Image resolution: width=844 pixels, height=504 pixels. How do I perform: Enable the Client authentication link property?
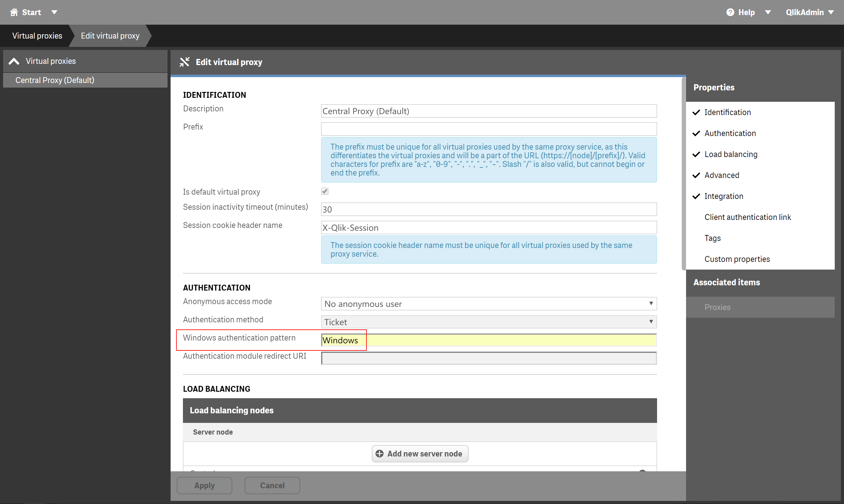(x=747, y=217)
